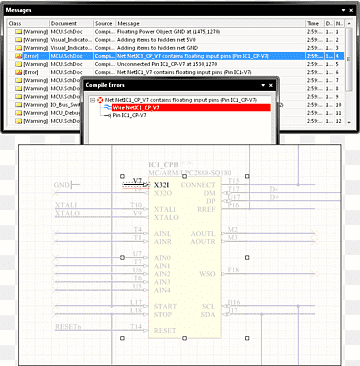Collapse the NetIC1_CP_V7 error tree node
Screen dimensions: 360x366
tap(92, 100)
